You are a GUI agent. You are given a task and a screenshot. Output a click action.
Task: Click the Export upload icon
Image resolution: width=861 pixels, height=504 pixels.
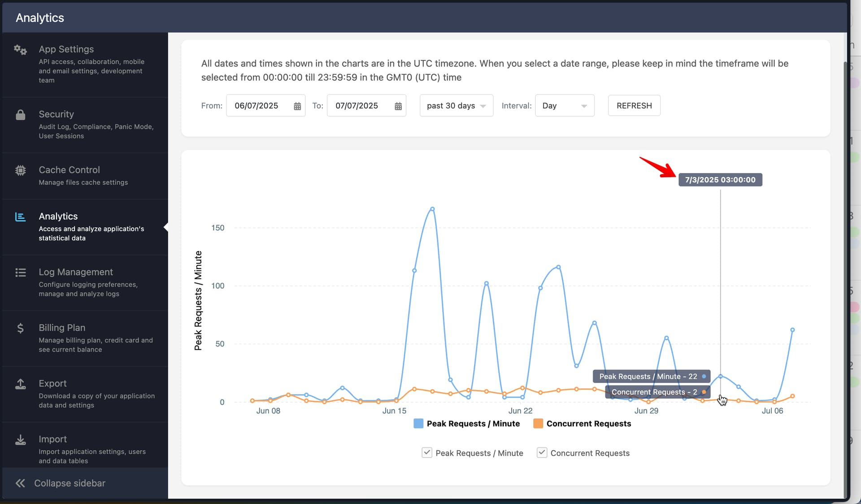pos(20,384)
